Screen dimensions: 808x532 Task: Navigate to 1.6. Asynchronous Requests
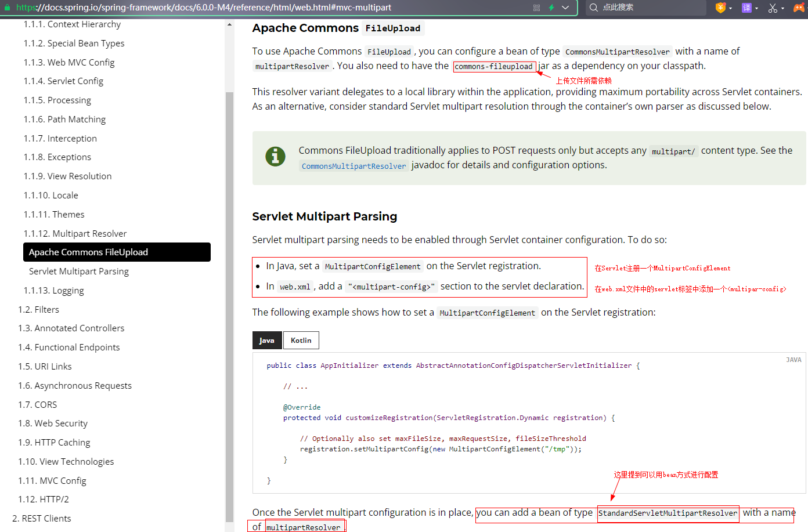(x=74, y=386)
